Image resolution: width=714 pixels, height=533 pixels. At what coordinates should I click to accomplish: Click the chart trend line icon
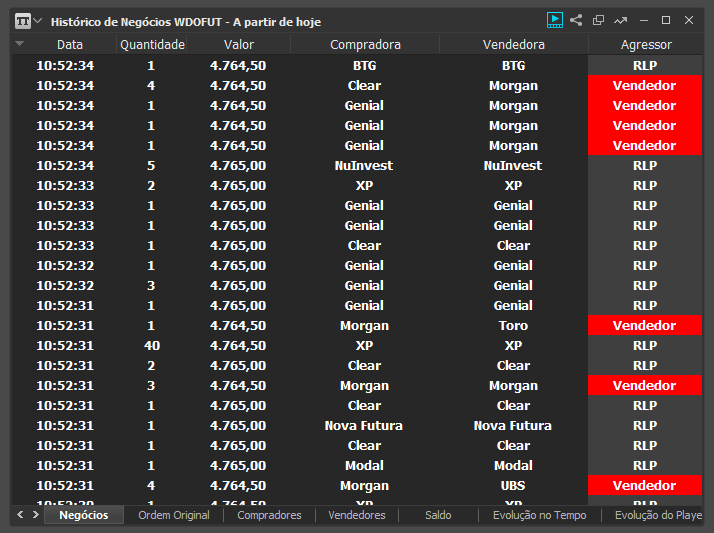tap(620, 20)
